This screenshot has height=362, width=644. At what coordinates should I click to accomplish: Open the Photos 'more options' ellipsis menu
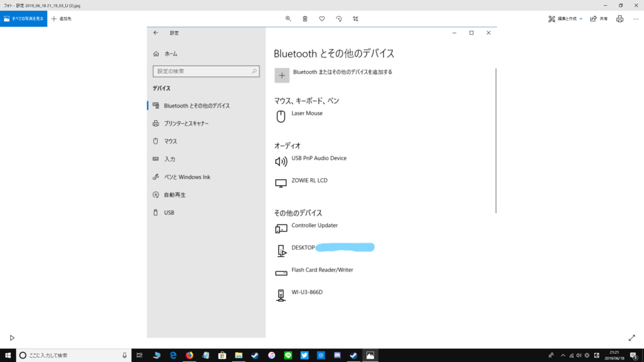(x=636, y=19)
